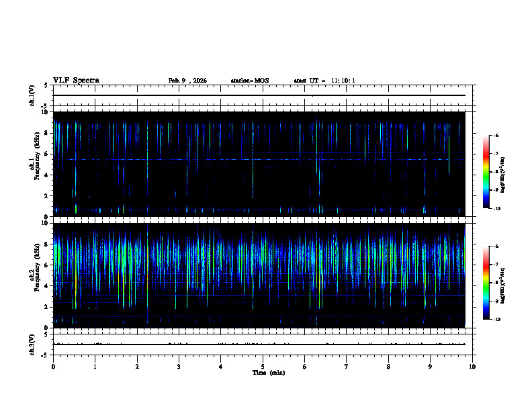This screenshot has width=532, height=411.
Task: Click the start UT '11:10: 1' text
Action: coord(343,81)
